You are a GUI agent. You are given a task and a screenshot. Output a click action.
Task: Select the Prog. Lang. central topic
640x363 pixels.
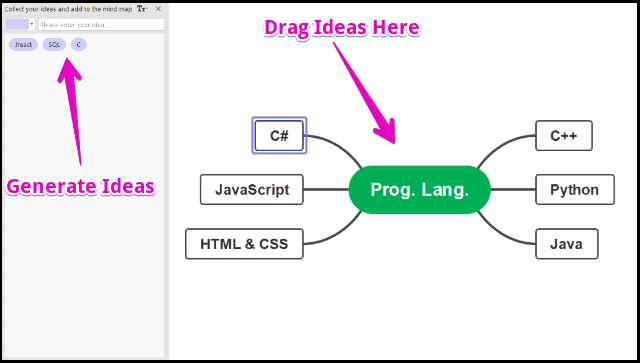(x=420, y=189)
